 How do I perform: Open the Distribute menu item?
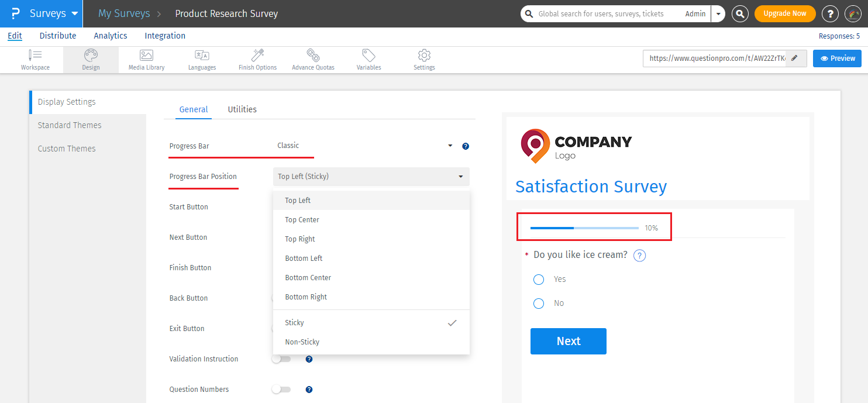57,35
